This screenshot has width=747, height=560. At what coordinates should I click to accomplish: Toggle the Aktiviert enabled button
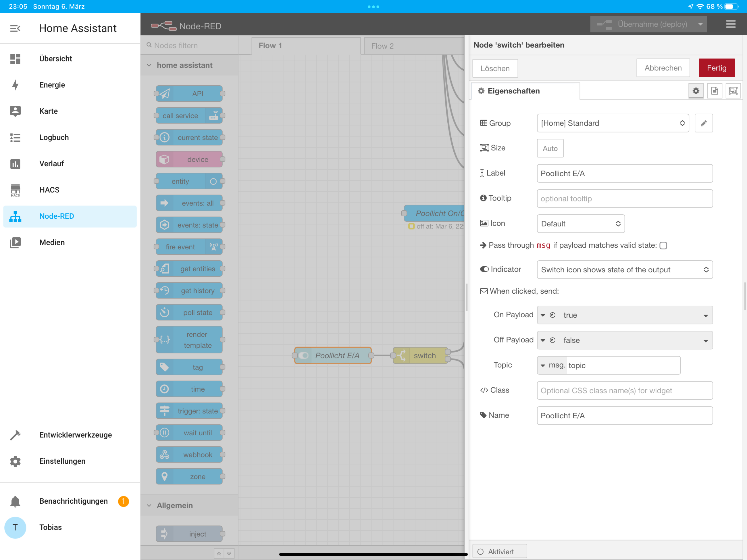(x=499, y=552)
